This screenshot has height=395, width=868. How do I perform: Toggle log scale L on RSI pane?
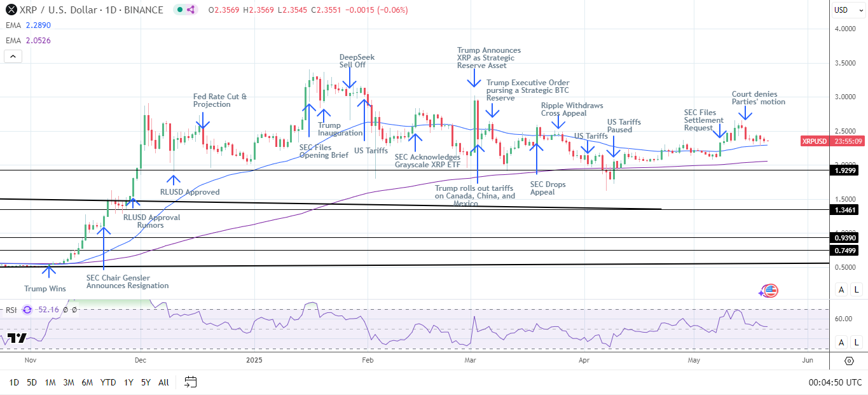tap(857, 342)
